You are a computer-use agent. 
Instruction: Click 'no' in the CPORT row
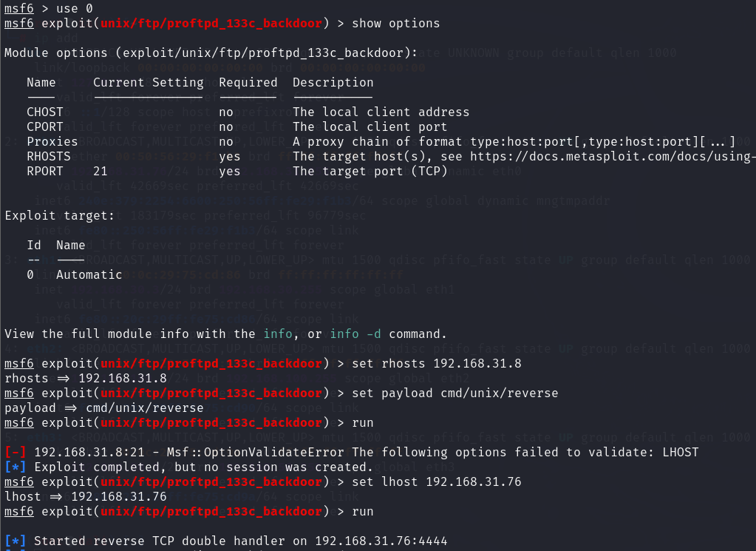(x=226, y=127)
